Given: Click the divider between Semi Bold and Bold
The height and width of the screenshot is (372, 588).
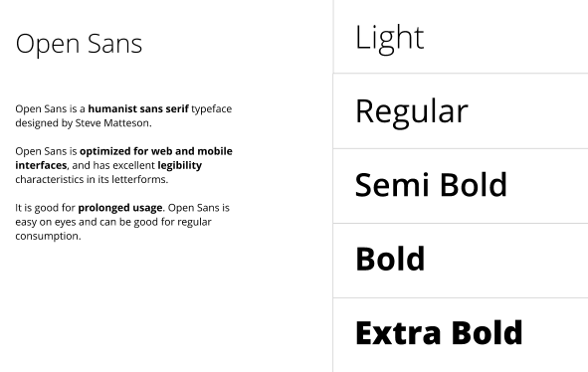Looking at the screenshot, I should coord(461,223).
